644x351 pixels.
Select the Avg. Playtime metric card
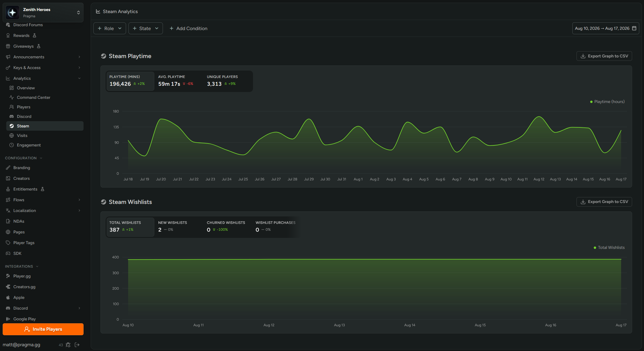tap(179, 81)
